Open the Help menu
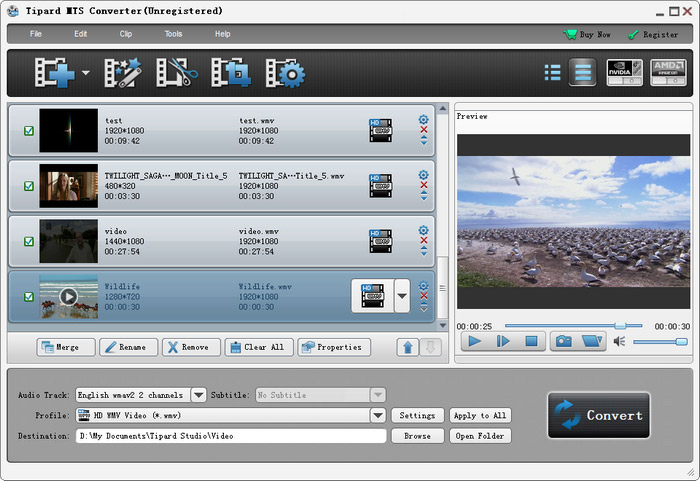The width and height of the screenshot is (700, 481). [222, 34]
